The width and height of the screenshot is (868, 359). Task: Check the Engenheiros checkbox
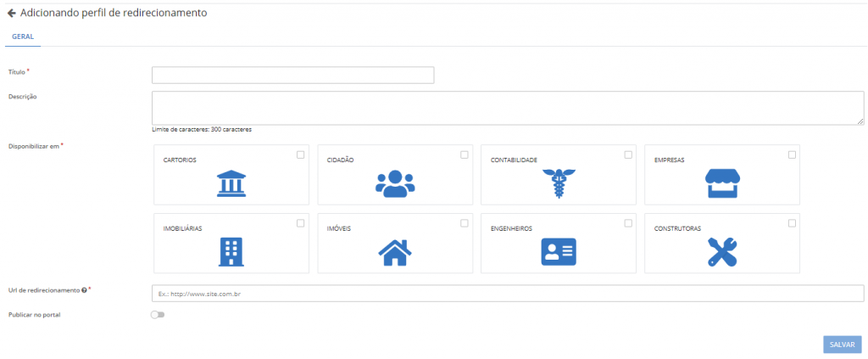pyautogui.click(x=628, y=223)
